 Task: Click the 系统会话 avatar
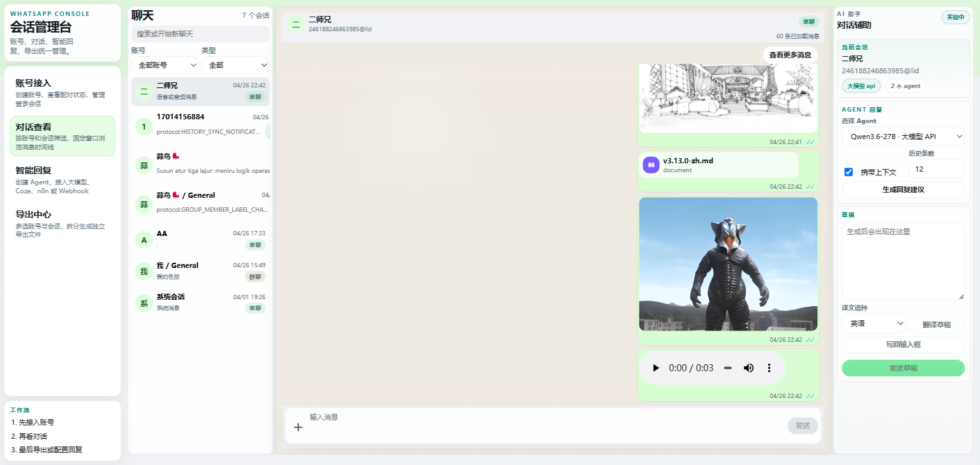click(144, 303)
